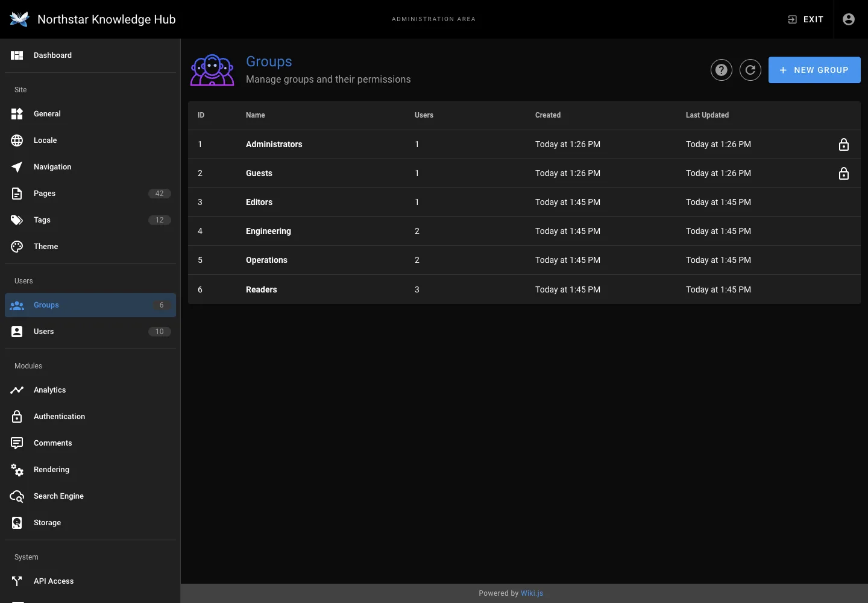Click the Search Engine cloud icon

pos(17,496)
